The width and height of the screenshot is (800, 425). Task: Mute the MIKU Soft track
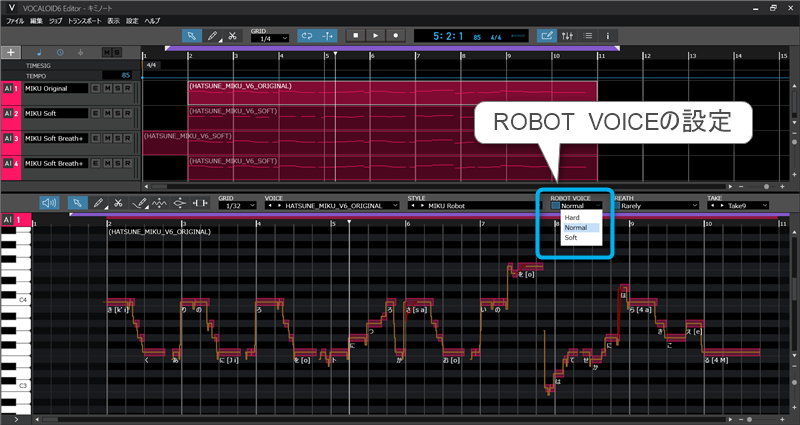(107, 113)
